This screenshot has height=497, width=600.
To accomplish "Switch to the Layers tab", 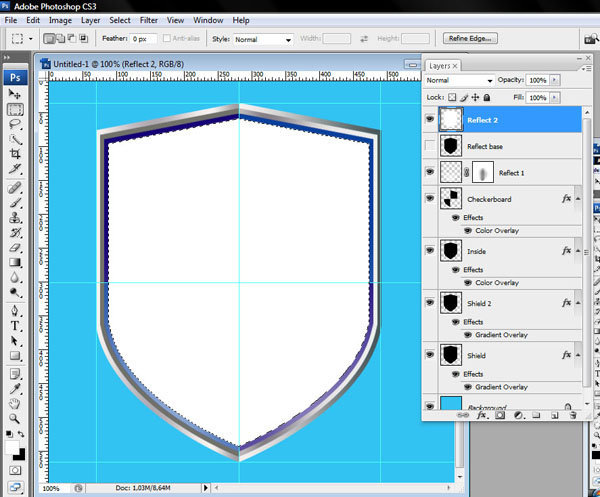I will coord(443,66).
